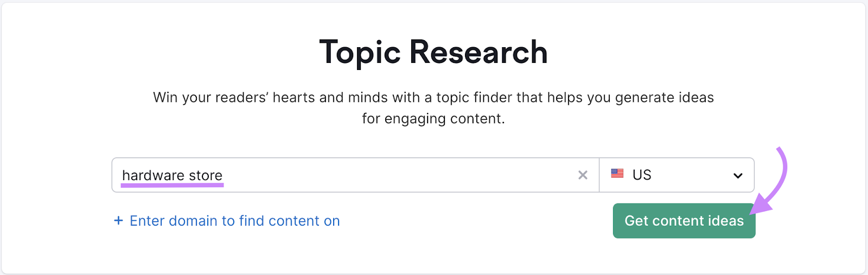This screenshot has width=868, height=275.
Task: Expand the country chevron arrow
Action: coord(738,176)
